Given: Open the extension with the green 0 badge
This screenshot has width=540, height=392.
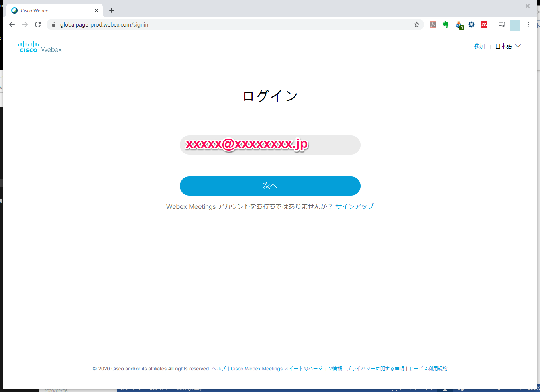Looking at the screenshot, I should coord(459,25).
